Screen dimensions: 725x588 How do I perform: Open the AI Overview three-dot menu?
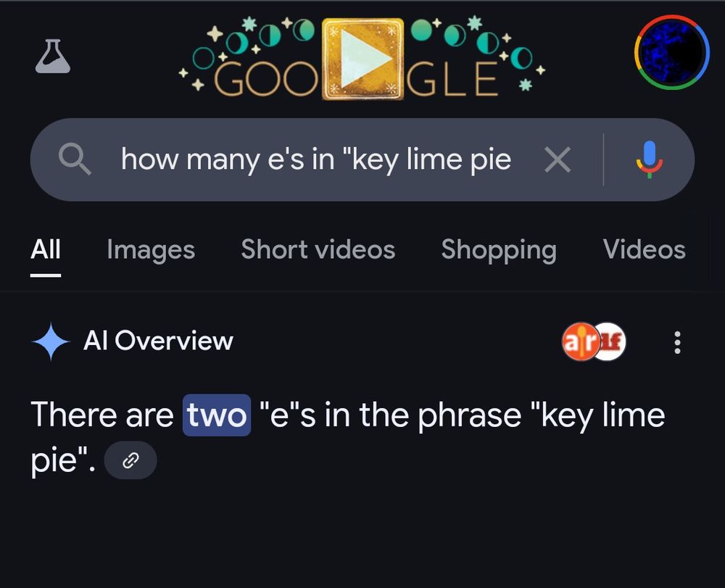coord(677,341)
